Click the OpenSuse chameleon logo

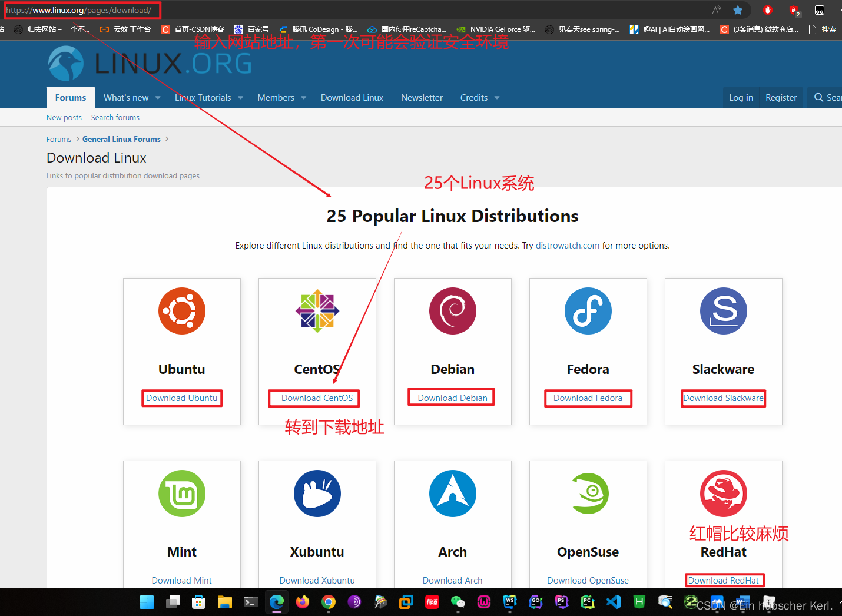[590, 494]
